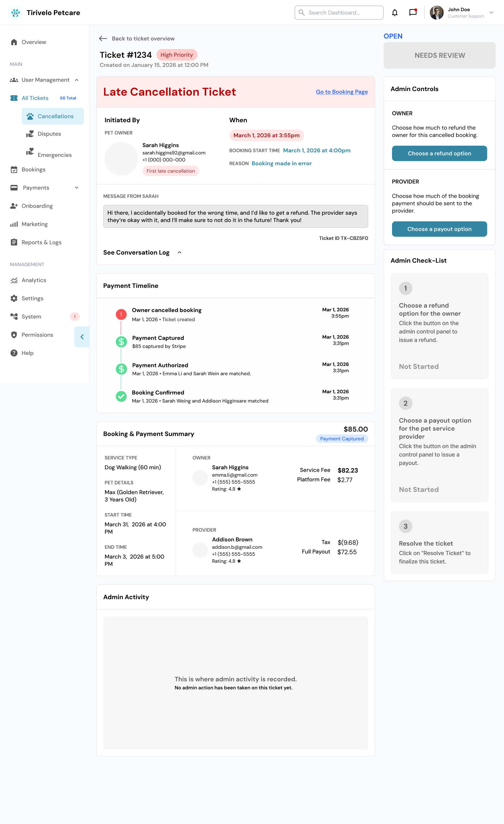
Task: Open messages chat icon in header
Action: coord(413,12)
